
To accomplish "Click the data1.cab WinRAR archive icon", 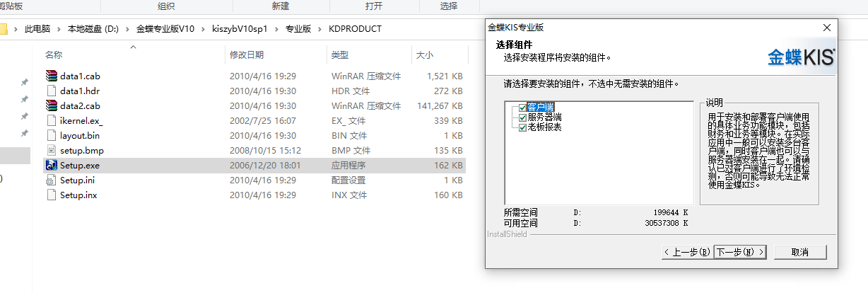I will click(51, 76).
